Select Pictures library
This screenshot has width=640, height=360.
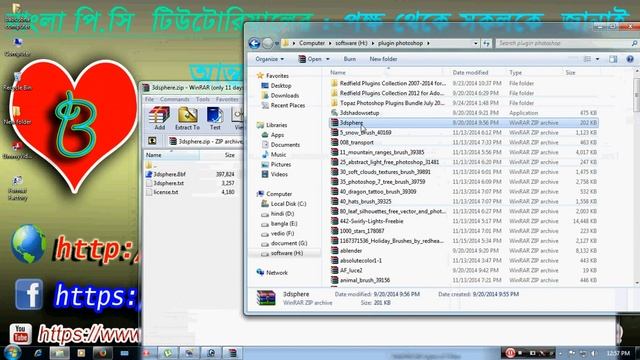(281, 164)
